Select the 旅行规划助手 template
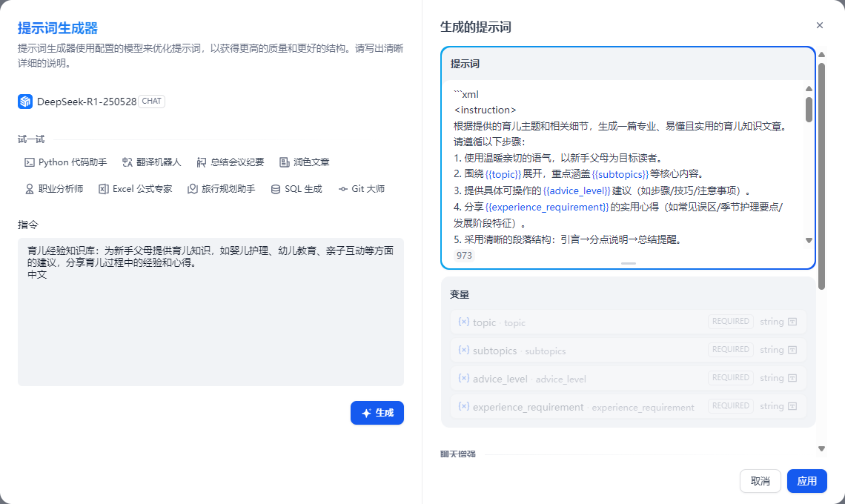This screenshot has width=845, height=504. (x=222, y=189)
